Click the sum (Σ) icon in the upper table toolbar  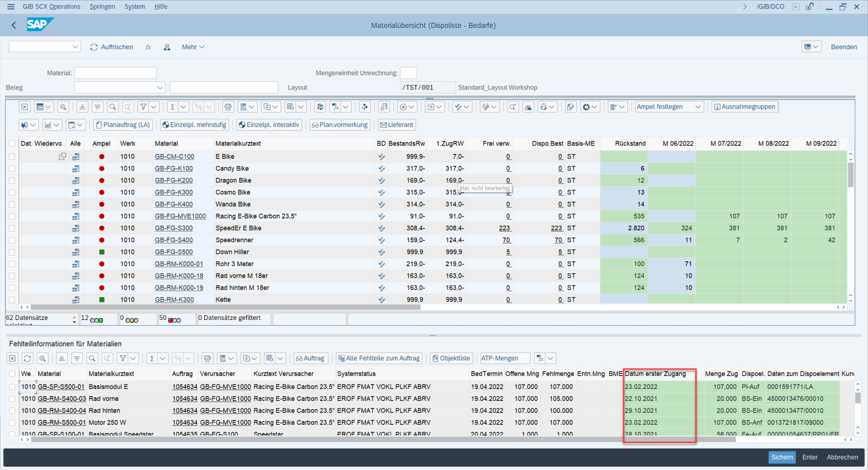pyautogui.click(x=172, y=107)
